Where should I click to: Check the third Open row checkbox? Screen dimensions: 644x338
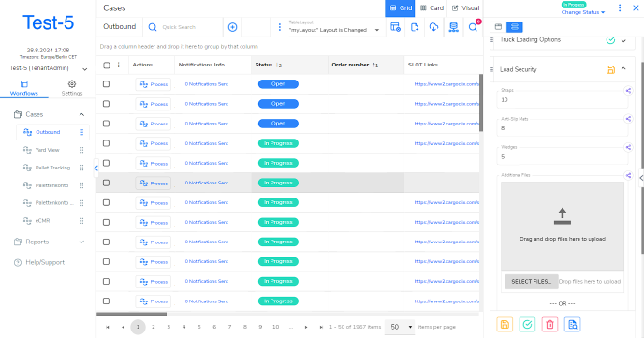(107, 124)
